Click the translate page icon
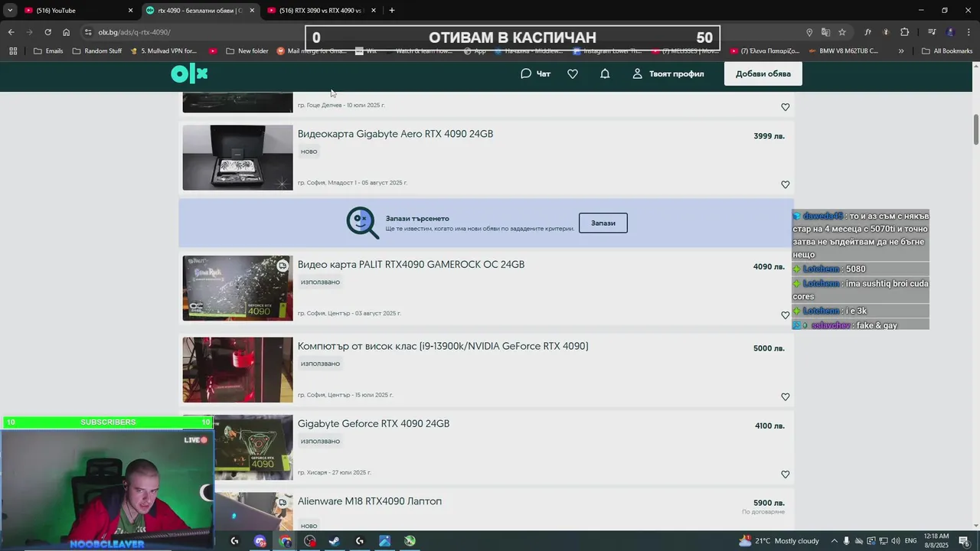980x551 pixels. (x=825, y=32)
